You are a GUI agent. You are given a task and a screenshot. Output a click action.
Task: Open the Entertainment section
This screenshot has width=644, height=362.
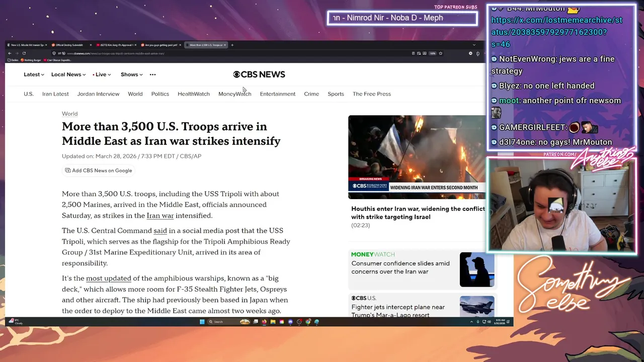[x=278, y=94]
